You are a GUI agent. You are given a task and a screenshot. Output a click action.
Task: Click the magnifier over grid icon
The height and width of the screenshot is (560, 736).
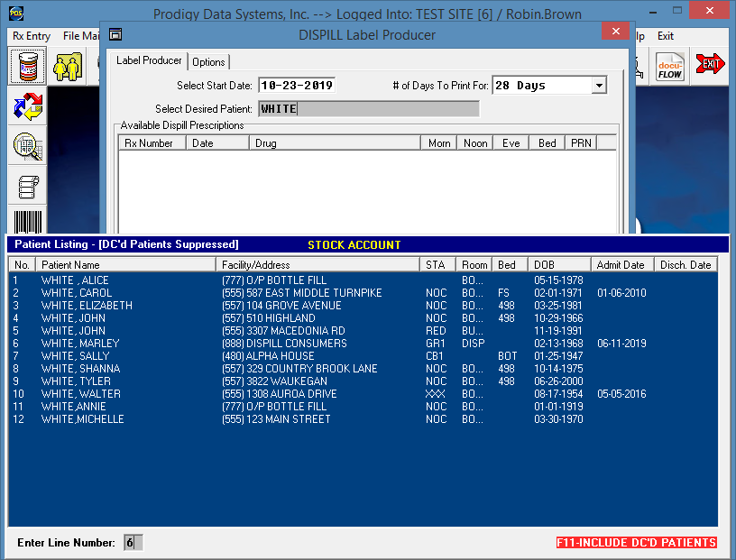pos(28,146)
